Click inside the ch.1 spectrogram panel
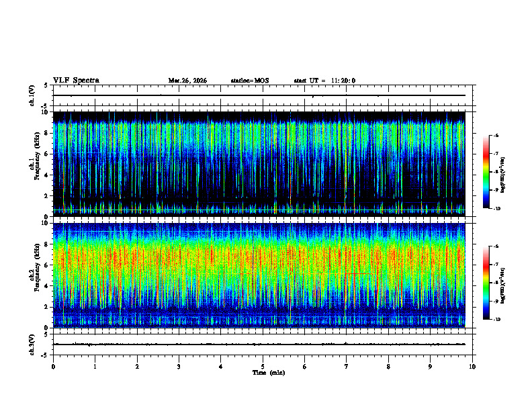This screenshot has height=411, width=532. (x=259, y=164)
